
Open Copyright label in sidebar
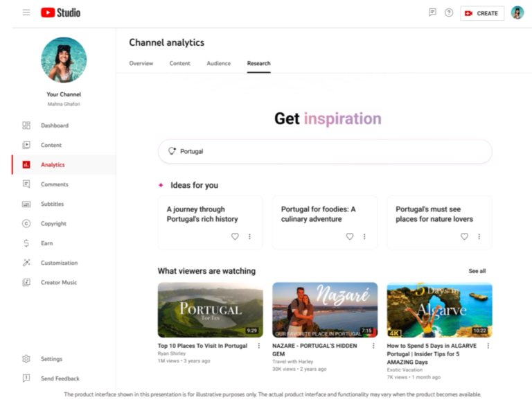[53, 223]
